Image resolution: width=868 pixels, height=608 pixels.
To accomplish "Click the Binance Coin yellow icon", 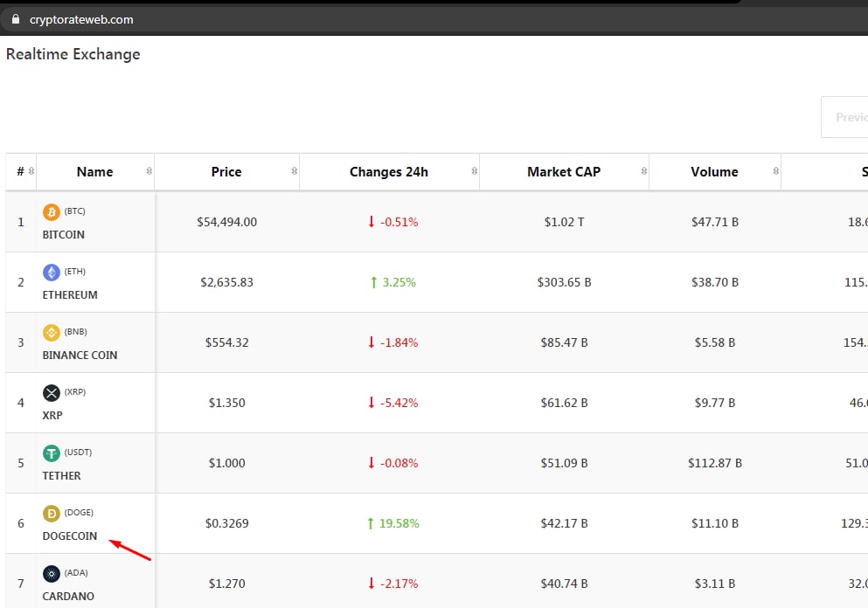I will [x=52, y=333].
